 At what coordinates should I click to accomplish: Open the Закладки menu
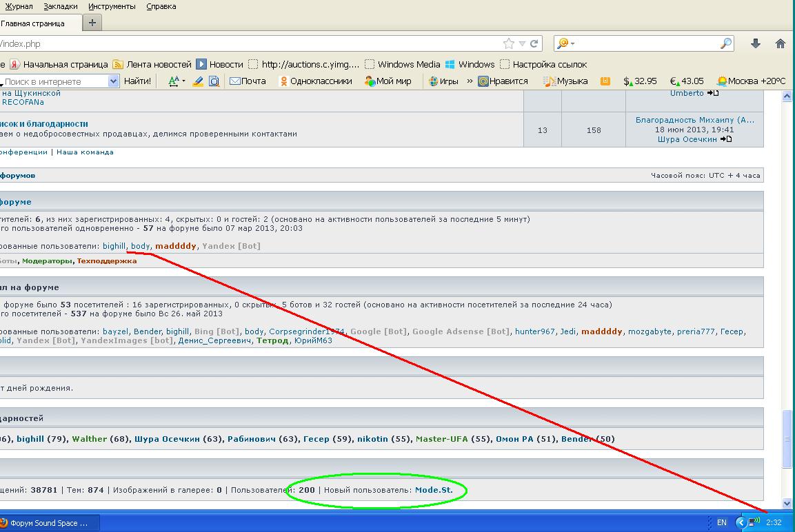point(61,7)
